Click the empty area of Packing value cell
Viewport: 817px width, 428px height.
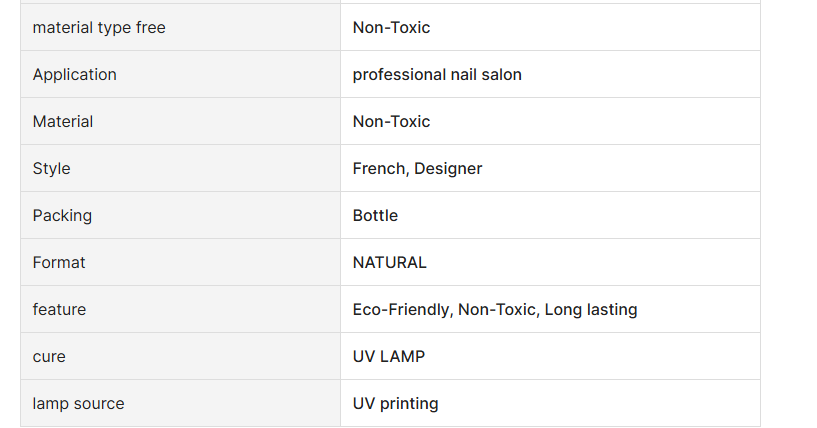(578, 215)
